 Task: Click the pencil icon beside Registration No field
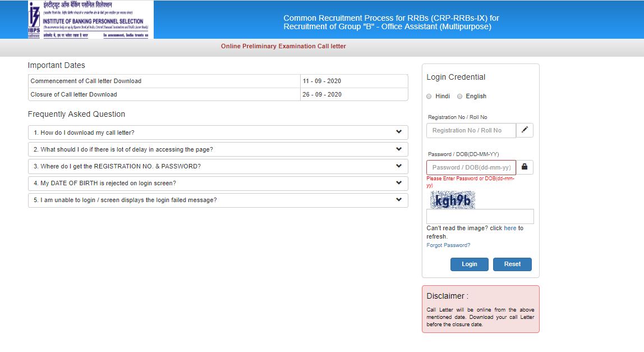point(525,130)
